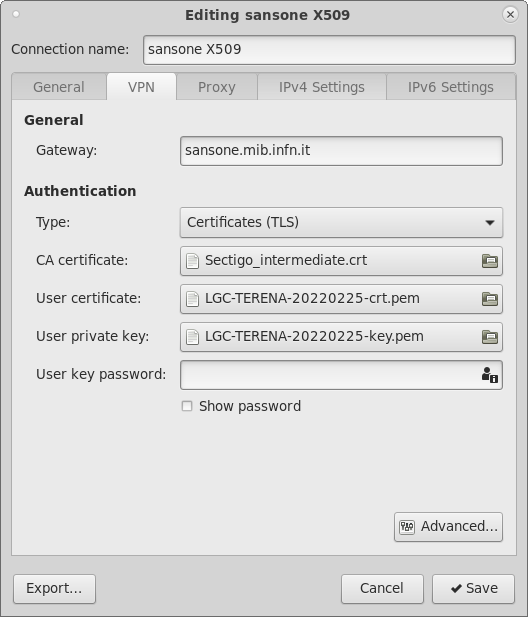This screenshot has width=528, height=617.
Task: Click document icon beside LGC-TERENA-20220225-crt.pem
Action: point(192,299)
